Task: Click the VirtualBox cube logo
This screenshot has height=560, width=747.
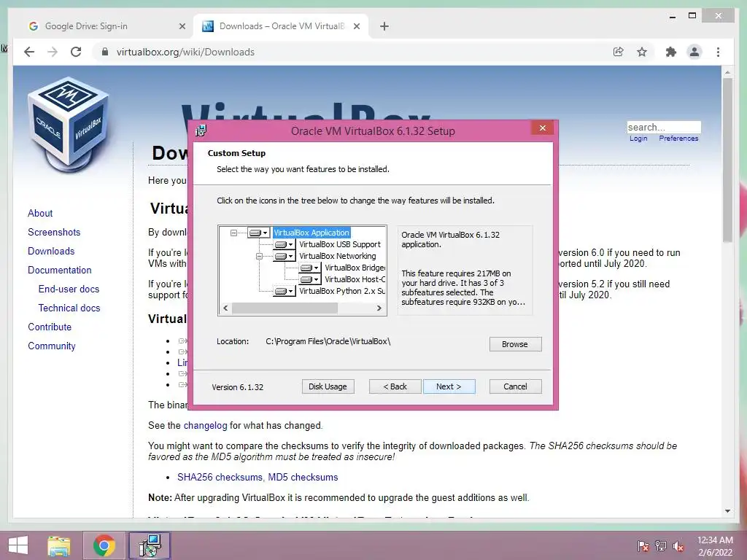Action: pos(68,125)
